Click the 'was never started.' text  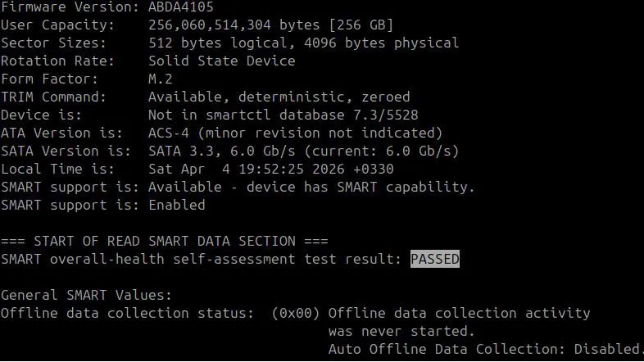(x=401, y=331)
